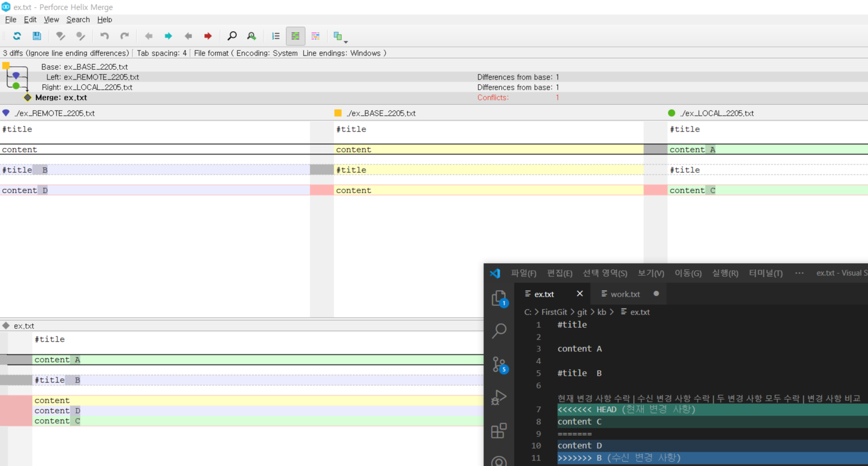Toggle line numbers display in toolbar
868x466 pixels.
click(x=276, y=36)
